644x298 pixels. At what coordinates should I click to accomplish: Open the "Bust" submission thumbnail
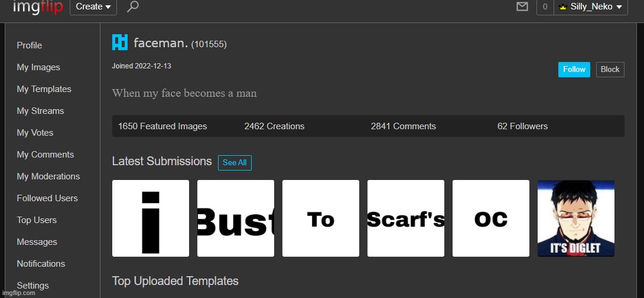(x=235, y=218)
